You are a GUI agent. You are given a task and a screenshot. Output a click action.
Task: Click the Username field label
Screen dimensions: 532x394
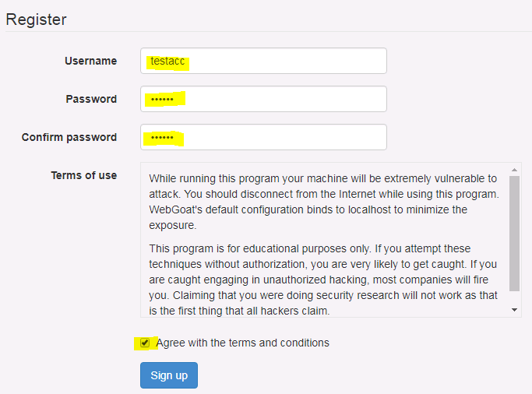point(90,61)
